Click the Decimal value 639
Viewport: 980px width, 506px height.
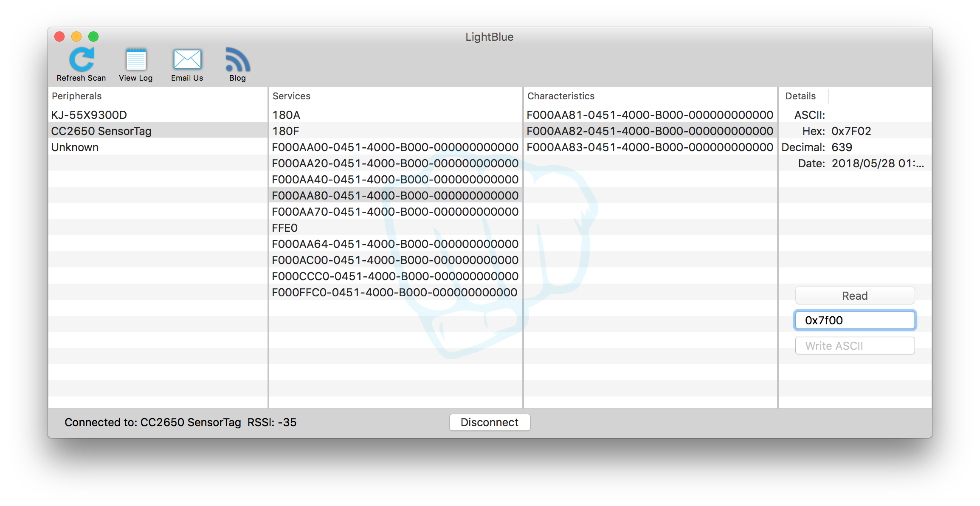point(842,147)
